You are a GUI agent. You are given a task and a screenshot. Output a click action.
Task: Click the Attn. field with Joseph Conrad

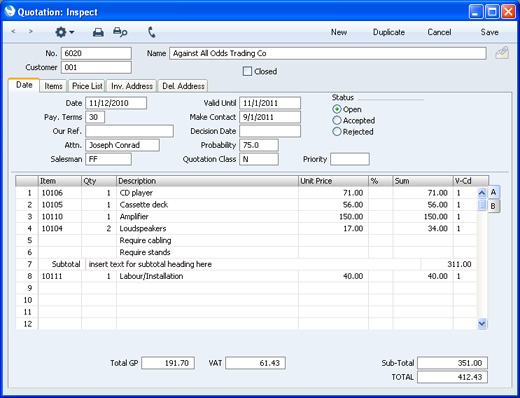[122, 145]
